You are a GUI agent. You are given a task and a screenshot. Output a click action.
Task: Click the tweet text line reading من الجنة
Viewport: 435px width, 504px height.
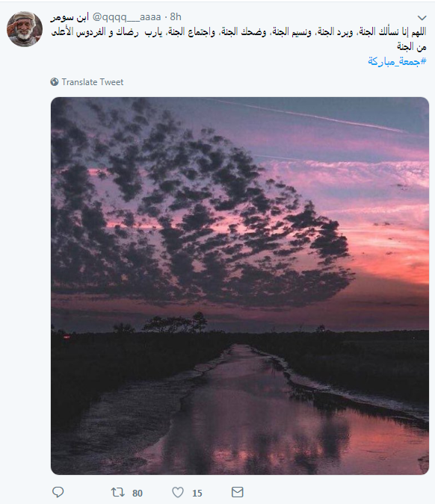tap(412, 47)
